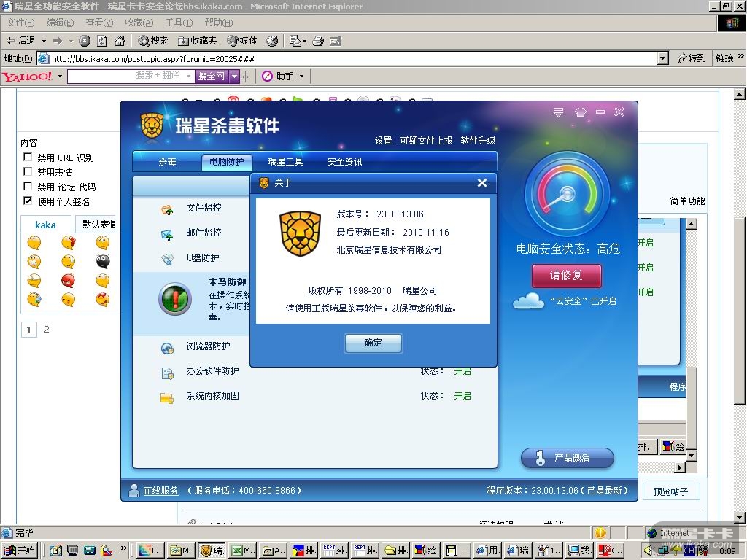Click the 产品激活 button
The image size is (747, 560).
point(568,458)
